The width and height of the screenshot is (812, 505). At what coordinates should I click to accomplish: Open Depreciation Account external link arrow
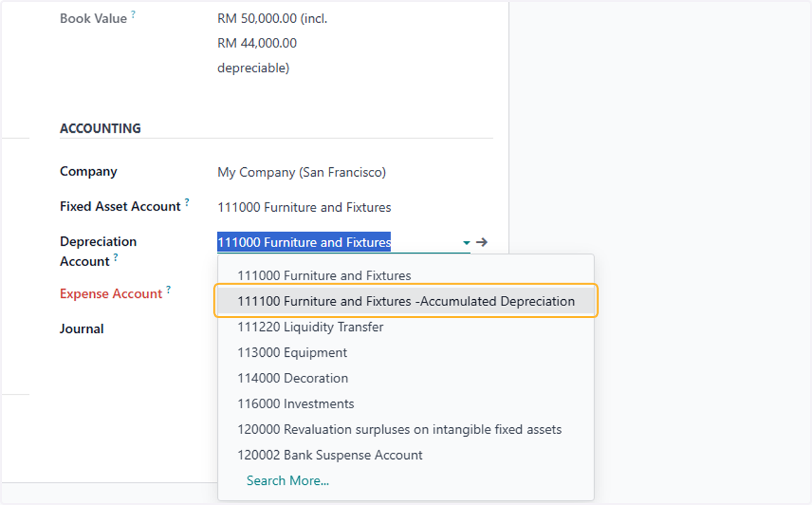(482, 242)
